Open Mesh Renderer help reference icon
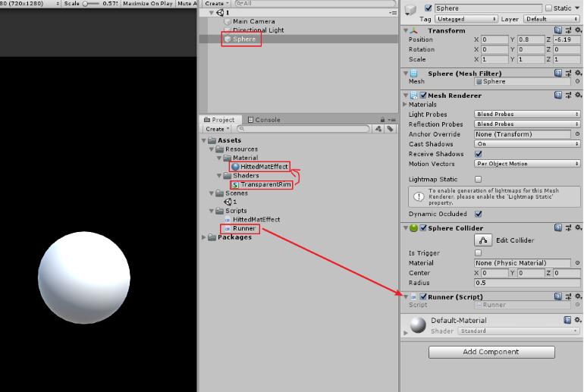Screen dimensions: 584x392 click(x=558, y=96)
